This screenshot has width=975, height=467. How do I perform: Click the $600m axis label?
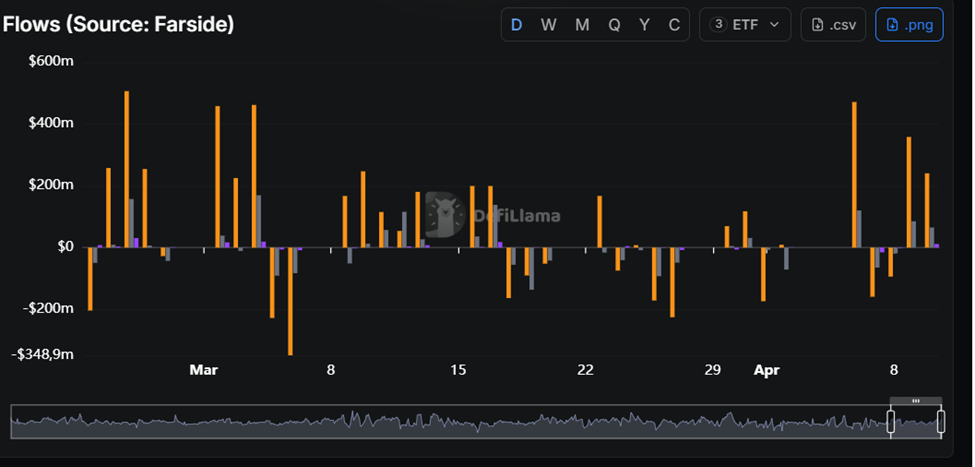(51, 62)
